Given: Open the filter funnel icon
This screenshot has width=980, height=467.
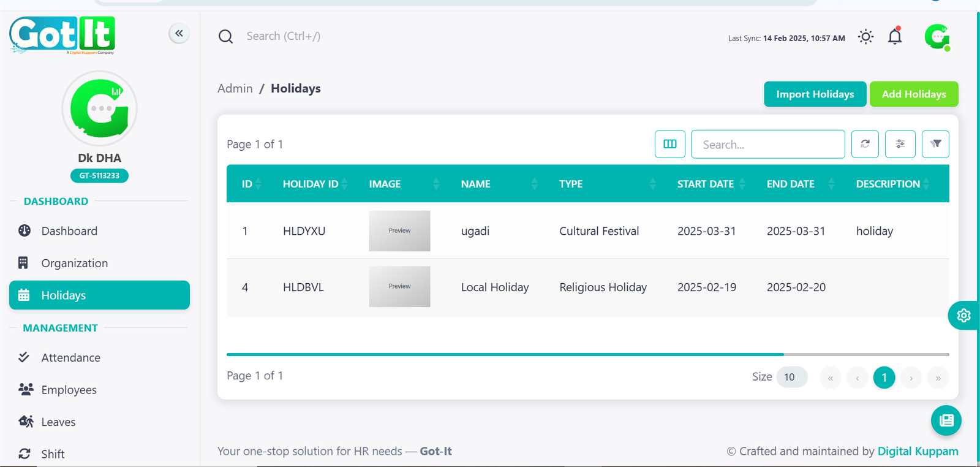Looking at the screenshot, I should [935, 144].
